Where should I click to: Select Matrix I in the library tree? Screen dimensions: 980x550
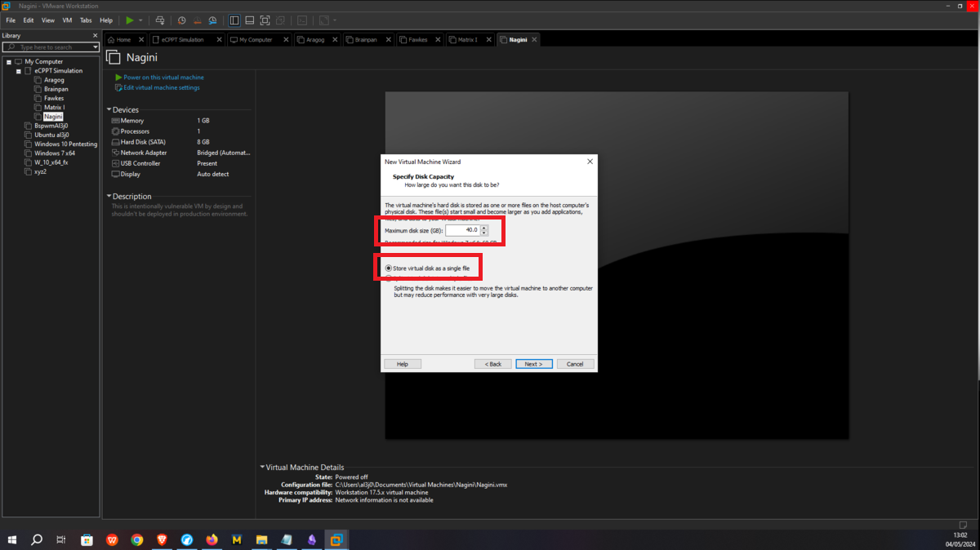click(55, 107)
